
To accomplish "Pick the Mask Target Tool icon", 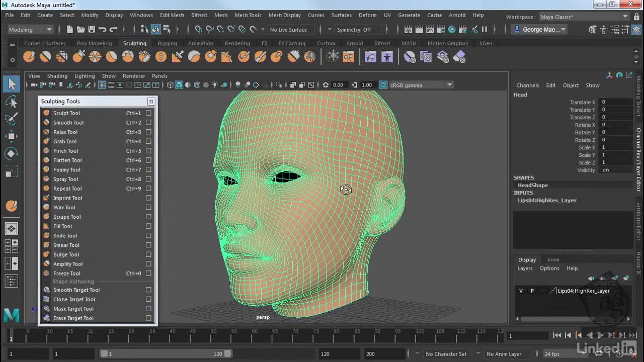I will (x=47, y=309).
